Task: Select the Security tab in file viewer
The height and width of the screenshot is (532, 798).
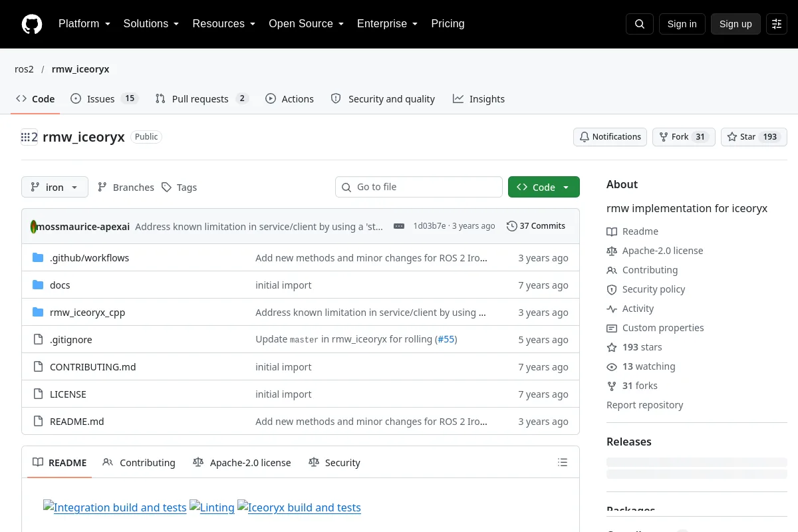Action: pos(334,462)
